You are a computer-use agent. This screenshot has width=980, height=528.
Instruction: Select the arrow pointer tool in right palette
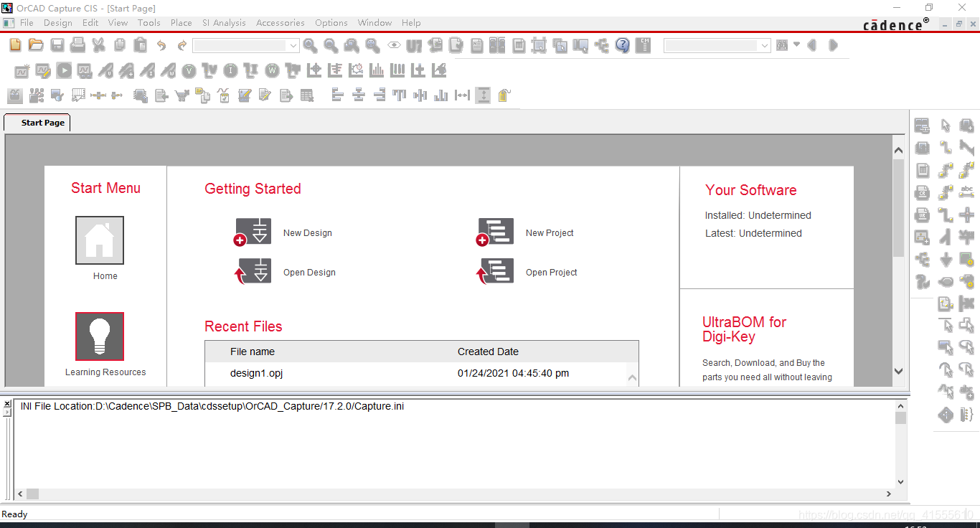click(946, 126)
